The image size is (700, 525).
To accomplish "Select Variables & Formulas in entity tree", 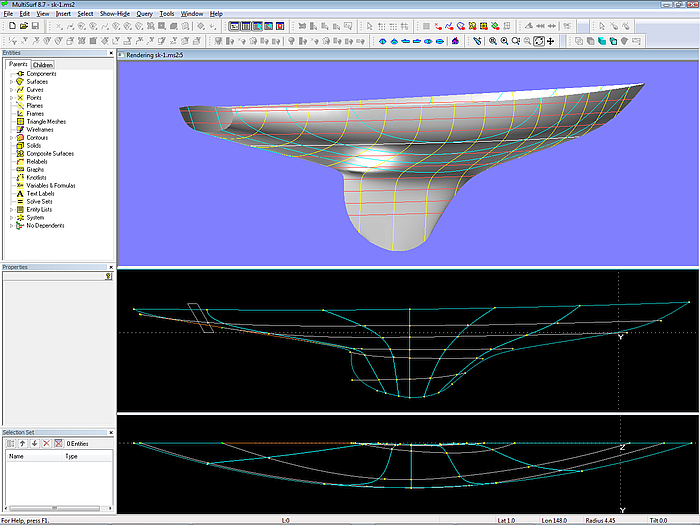I will pyautogui.click(x=50, y=185).
